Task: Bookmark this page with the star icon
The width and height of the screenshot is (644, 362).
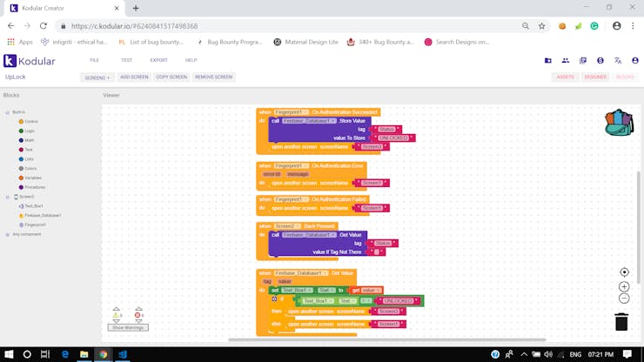Action: [541, 26]
